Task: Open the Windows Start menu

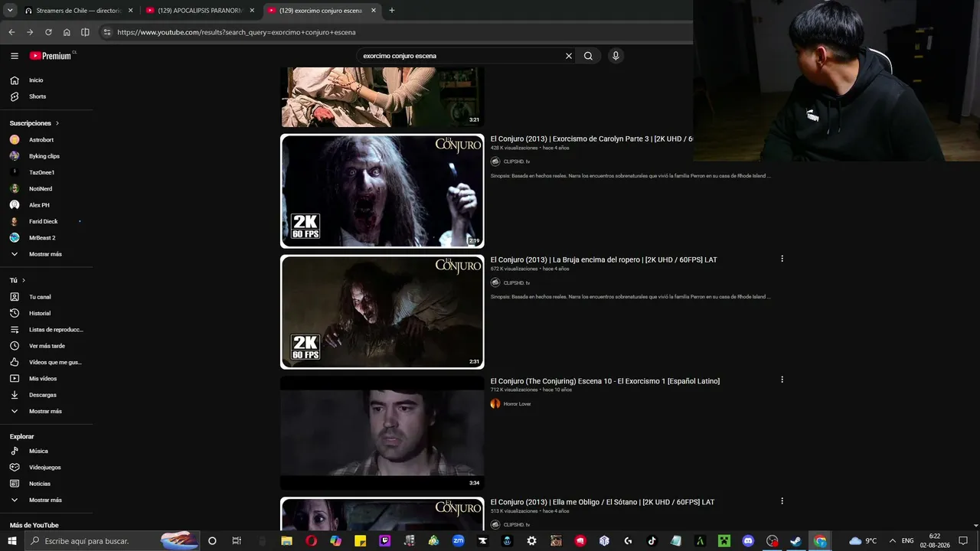Action: tap(12, 541)
